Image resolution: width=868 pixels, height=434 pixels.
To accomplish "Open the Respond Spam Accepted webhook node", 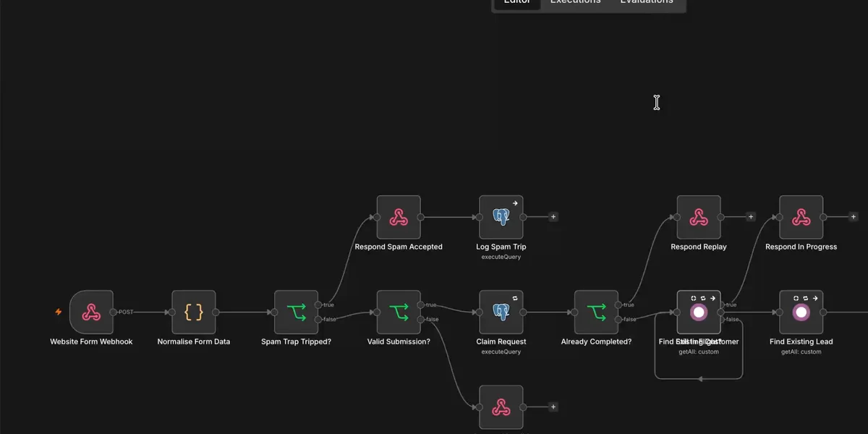I will [x=399, y=217].
